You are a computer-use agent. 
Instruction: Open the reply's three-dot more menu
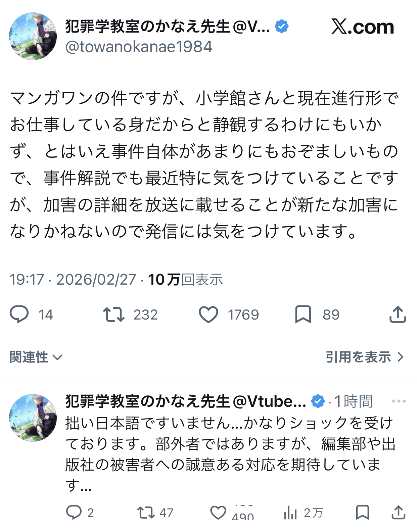tap(399, 401)
